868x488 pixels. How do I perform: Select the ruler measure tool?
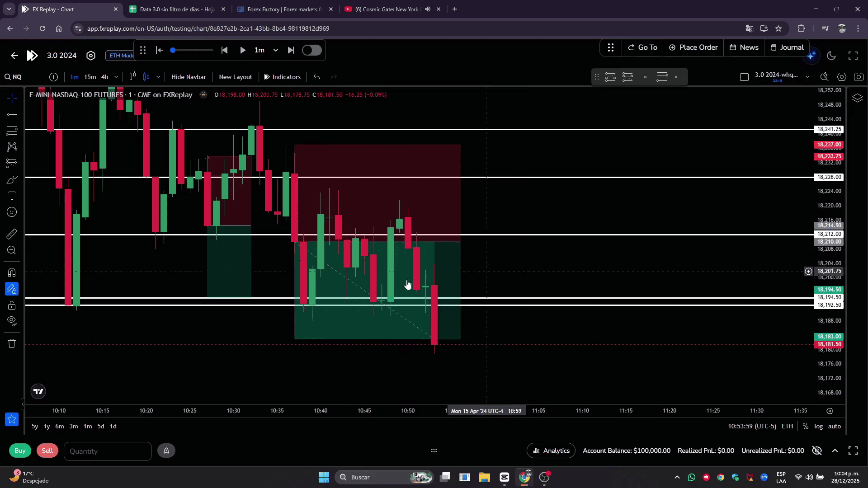[x=12, y=234]
